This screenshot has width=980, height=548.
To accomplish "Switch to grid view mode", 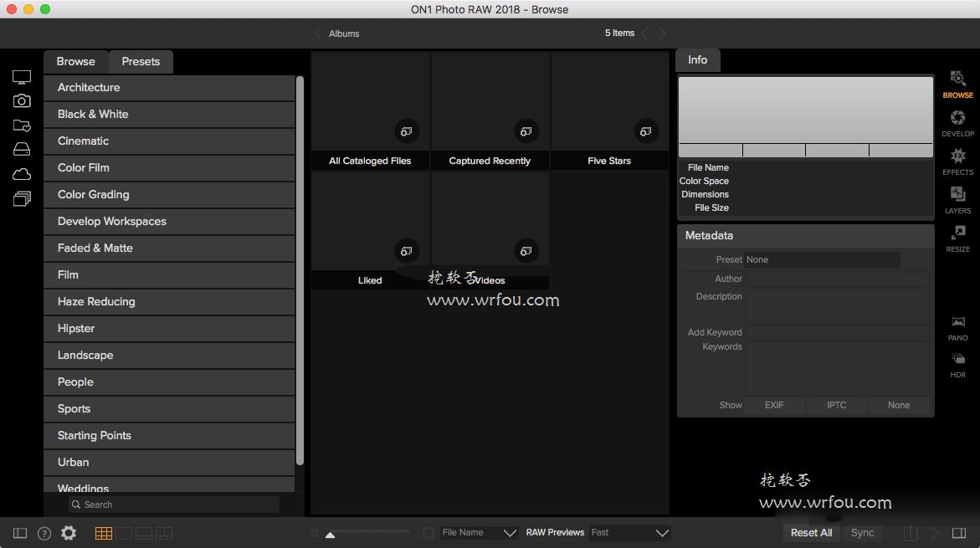I will [x=104, y=533].
